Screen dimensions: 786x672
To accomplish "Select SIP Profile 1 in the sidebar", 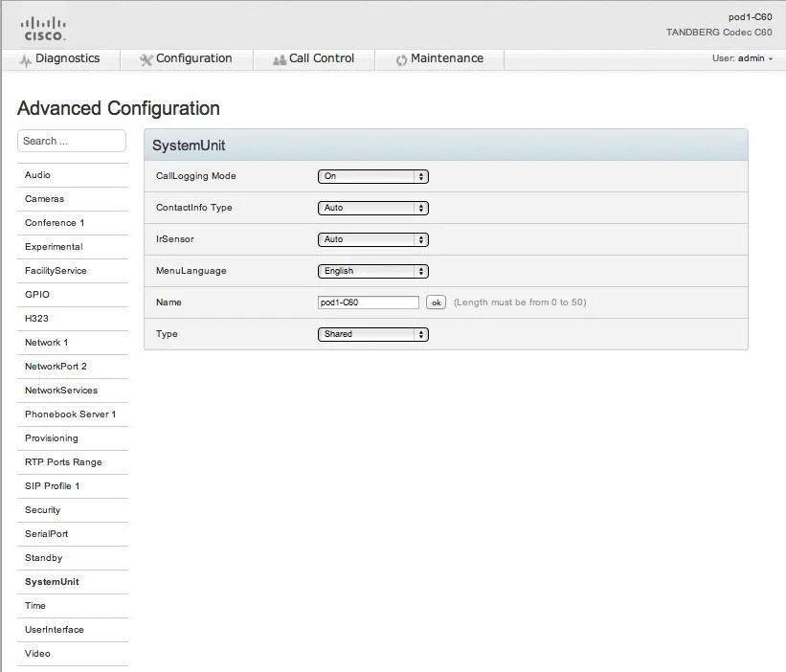I will (73, 486).
